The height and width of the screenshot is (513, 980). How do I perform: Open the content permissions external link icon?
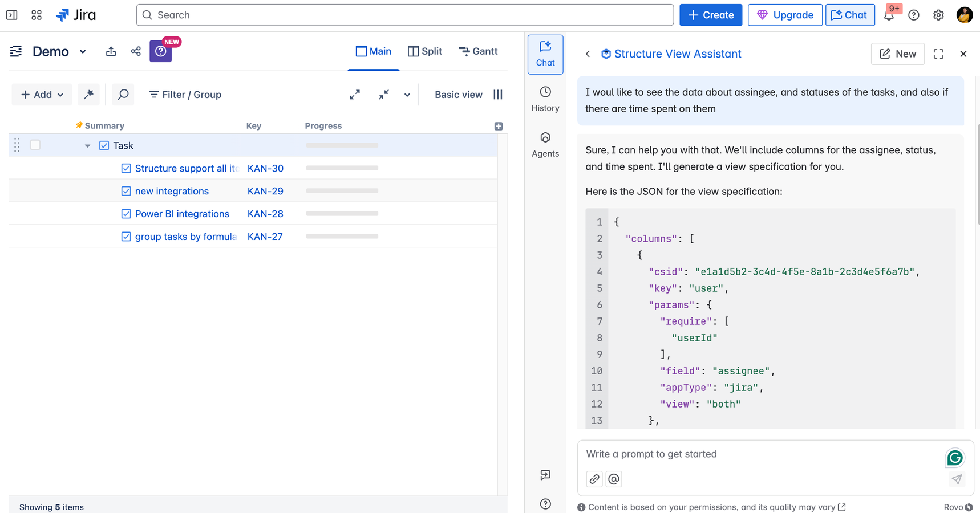click(841, 507)
